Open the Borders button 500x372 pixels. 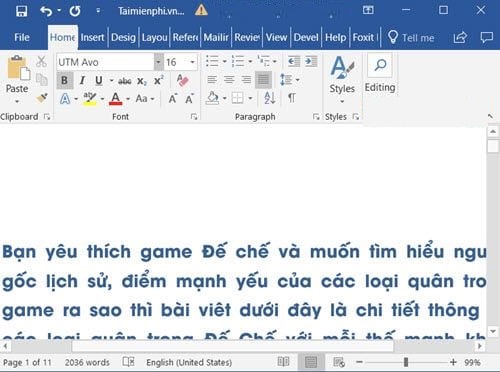238,98
